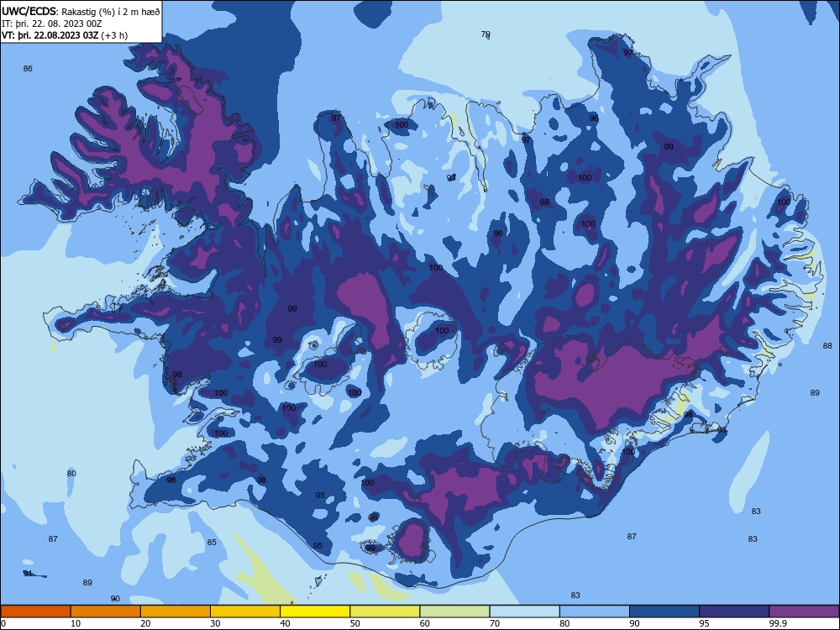Screen dimensions: 840x630
Task: Click the "0" label on the colour scale
Action: coord(3,623)
